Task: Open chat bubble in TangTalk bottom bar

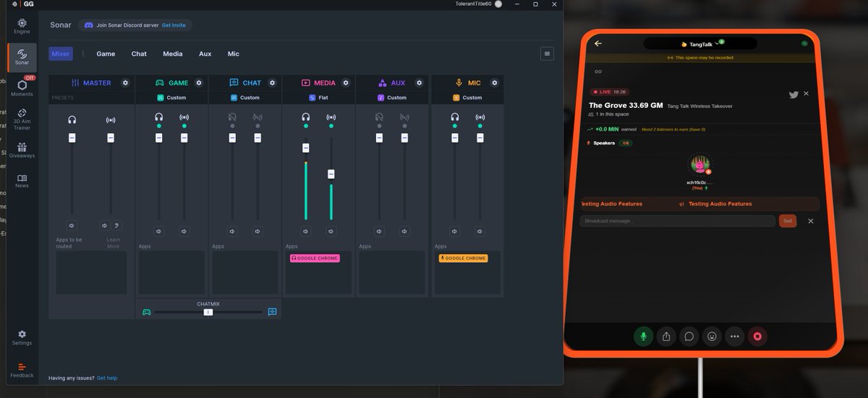Action: pos(689,336)
